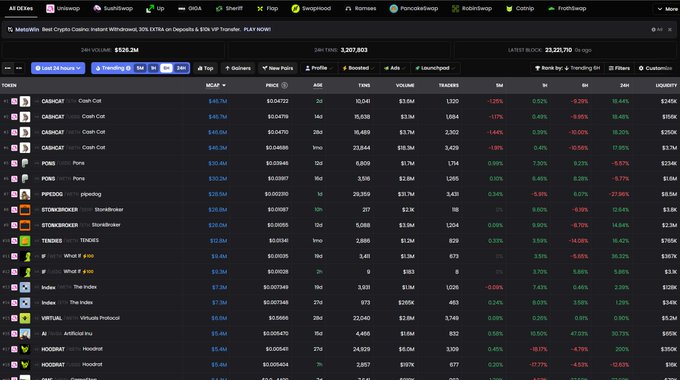This screenshot has width=680, height=380.
Task: Click the Virtuals Protocol token icon
Action: point(25,318)
